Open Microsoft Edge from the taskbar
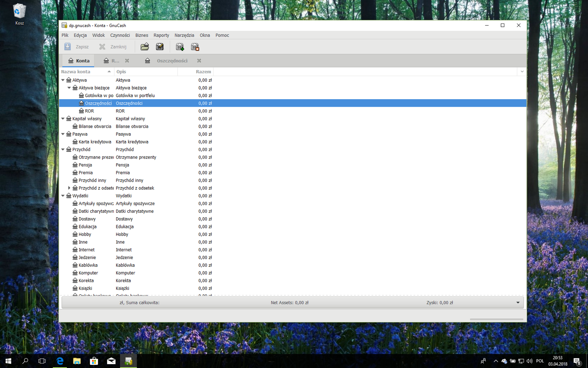The width and height of the screenshot is (588, 368). point(60,361)
